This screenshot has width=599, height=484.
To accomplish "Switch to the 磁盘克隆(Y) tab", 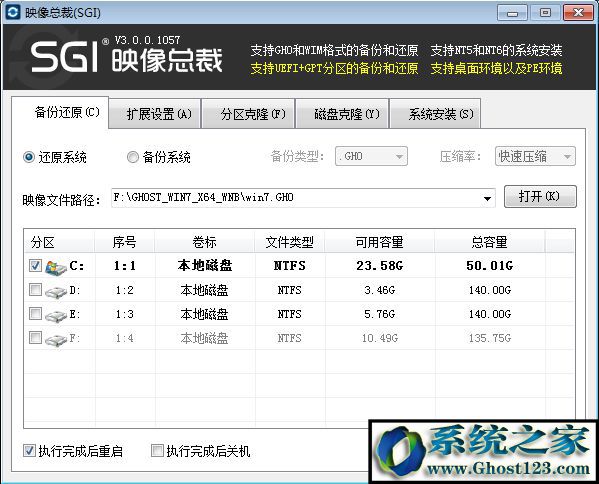I will click(342, 114).
